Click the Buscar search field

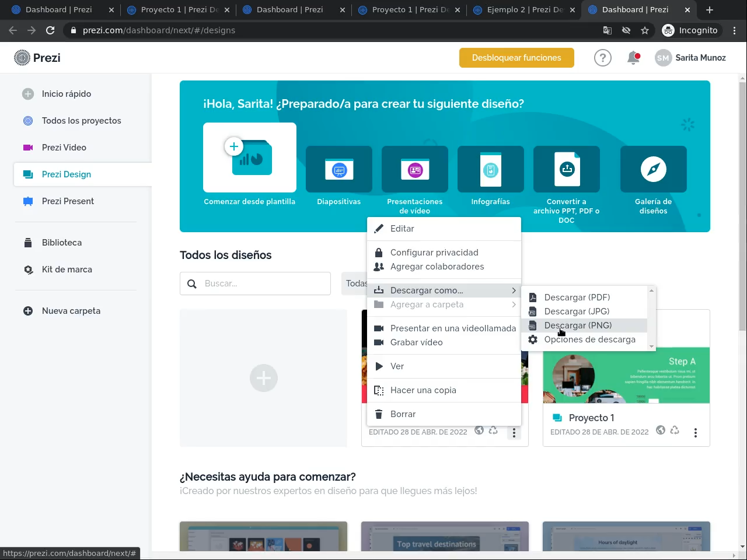coord(255,283)
